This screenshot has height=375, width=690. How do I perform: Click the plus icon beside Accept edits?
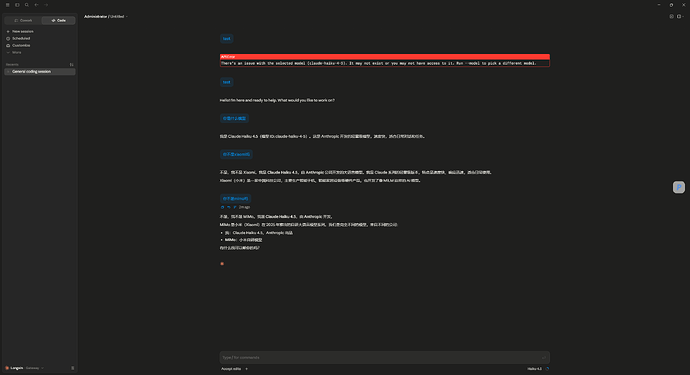(x=246, y=369)
